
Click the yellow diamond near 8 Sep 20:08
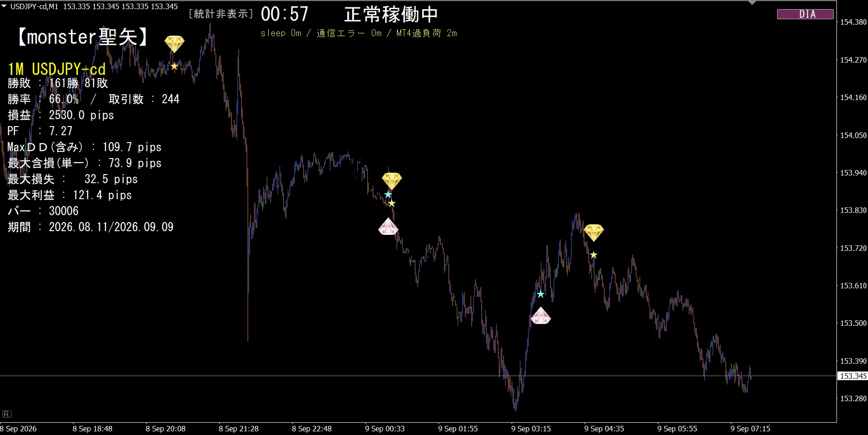coord(175,44)
